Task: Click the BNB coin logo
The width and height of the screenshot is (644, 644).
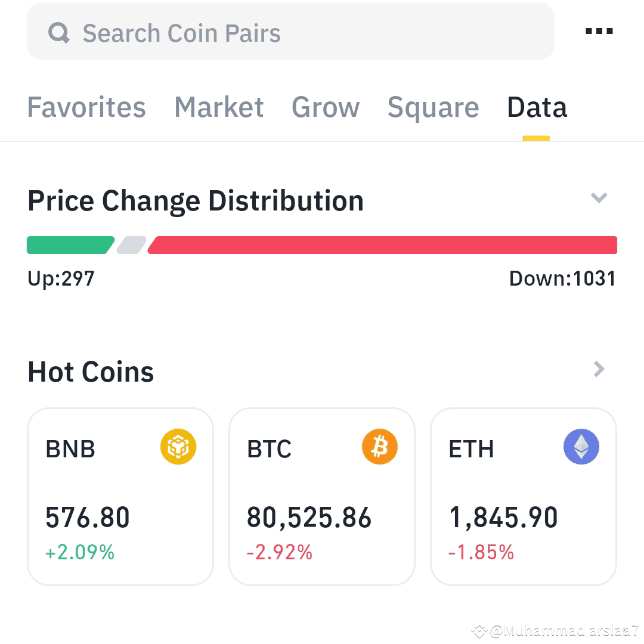Action: 178,447
